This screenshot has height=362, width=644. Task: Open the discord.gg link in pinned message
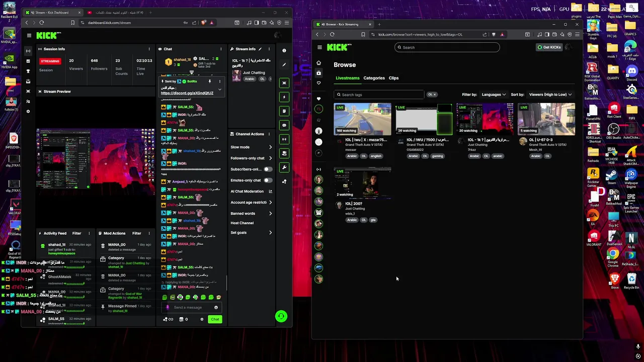(x=187, y=93)
